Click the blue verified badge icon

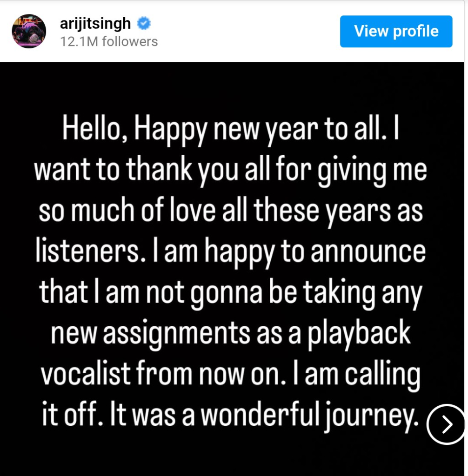[x=142, y=23]
